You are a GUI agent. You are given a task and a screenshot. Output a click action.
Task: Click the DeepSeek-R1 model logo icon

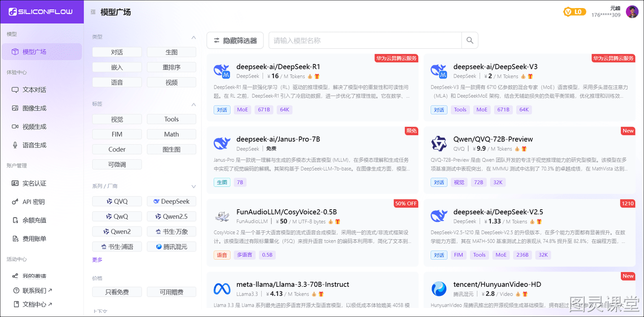[222, 71]
